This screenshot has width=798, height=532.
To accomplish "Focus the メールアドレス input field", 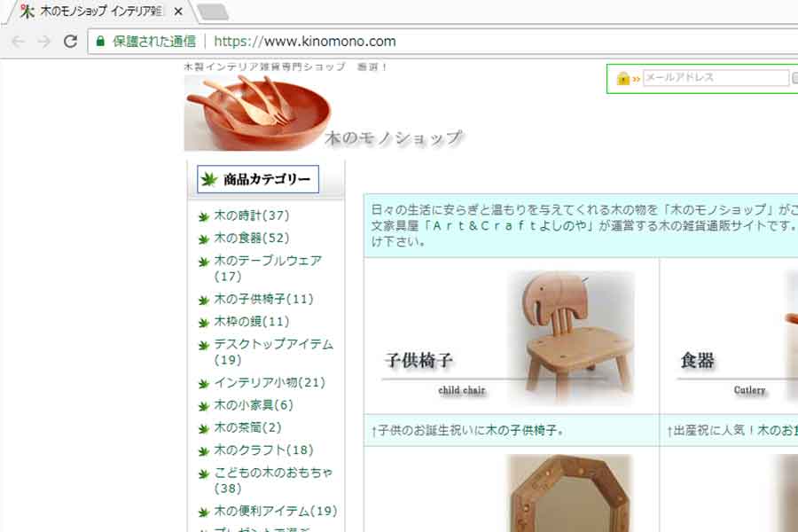I will [x=716, y=78].
